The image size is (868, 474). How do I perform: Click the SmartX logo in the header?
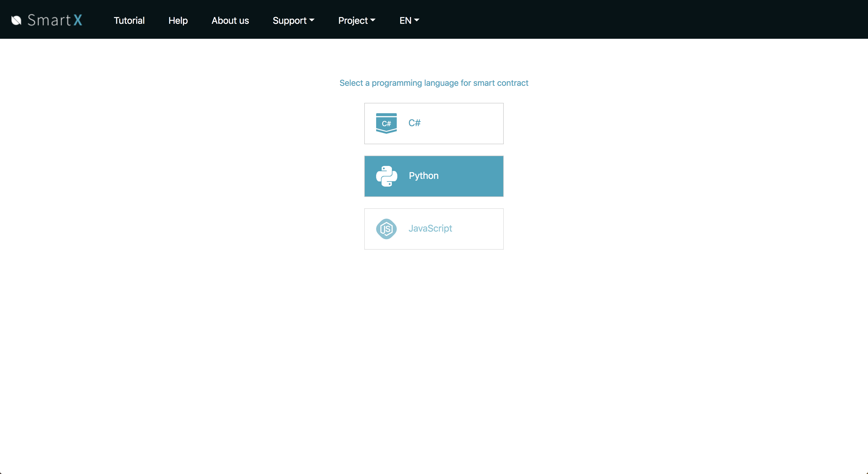(47, 20)
